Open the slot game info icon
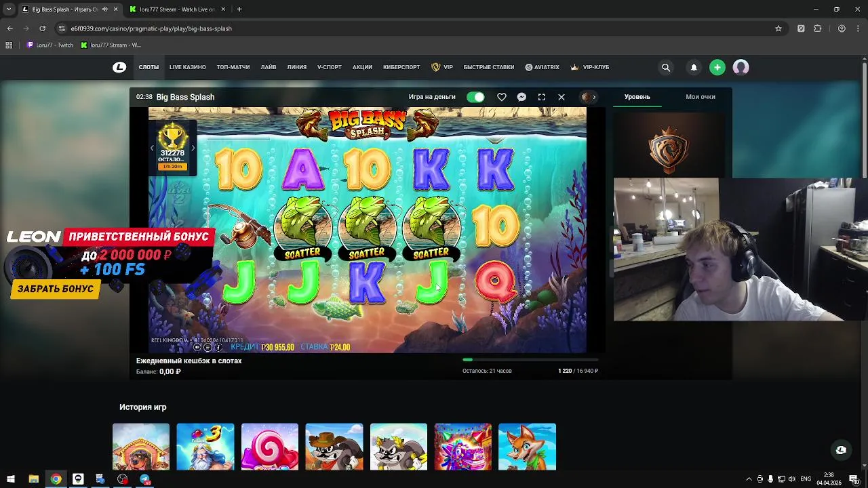Screen dimensions: 868x488 tap(218, 347)
